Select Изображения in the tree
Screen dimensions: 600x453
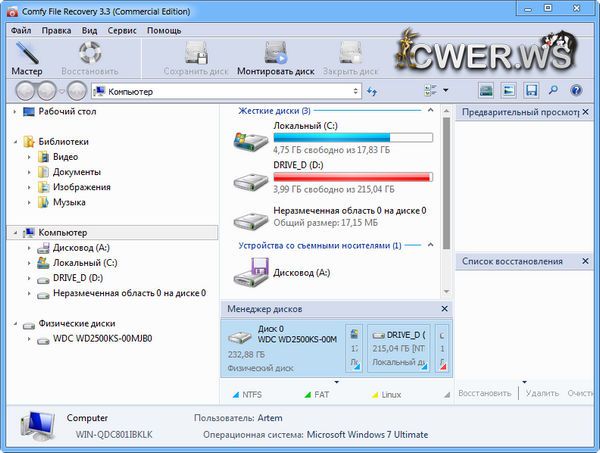82,187
